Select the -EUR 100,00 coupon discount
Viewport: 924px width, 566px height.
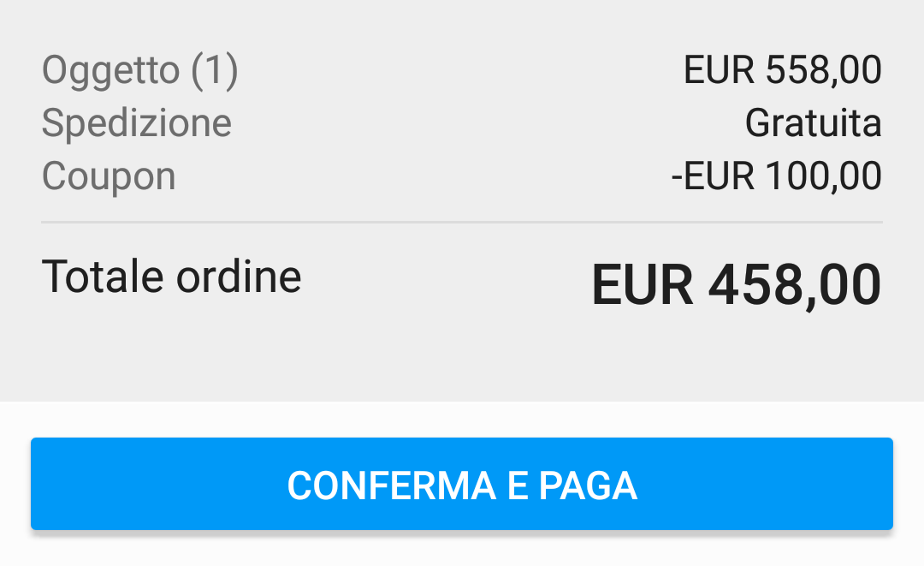point(776,176)
